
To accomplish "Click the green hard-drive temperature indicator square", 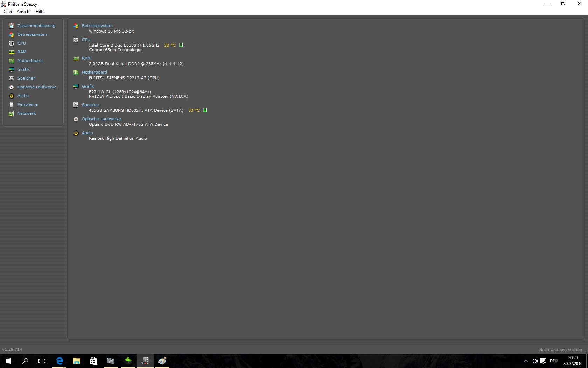I will click(x=205, y=110).
